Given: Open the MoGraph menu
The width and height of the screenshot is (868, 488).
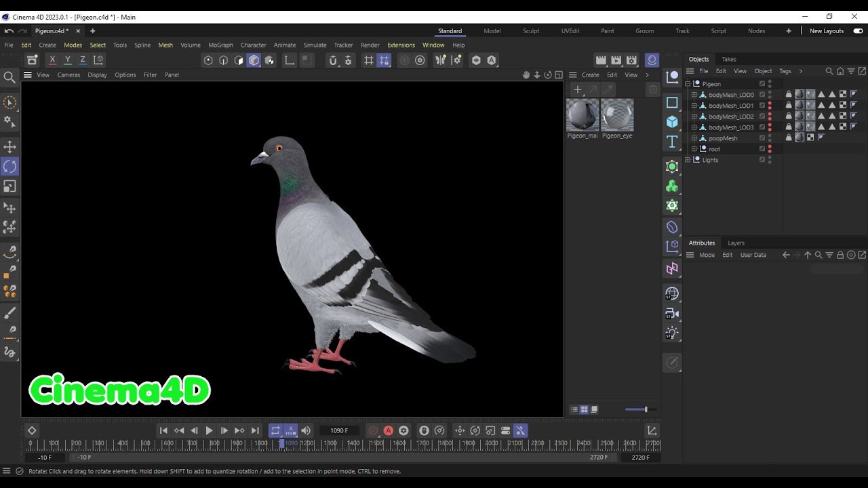Looking at the screenshot, I should click(220, 45).
